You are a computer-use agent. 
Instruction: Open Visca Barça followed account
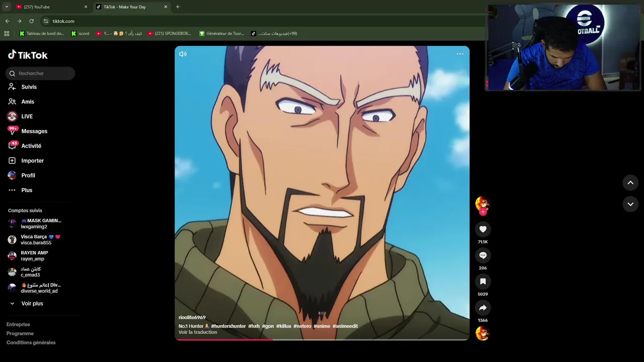point(34,240)
